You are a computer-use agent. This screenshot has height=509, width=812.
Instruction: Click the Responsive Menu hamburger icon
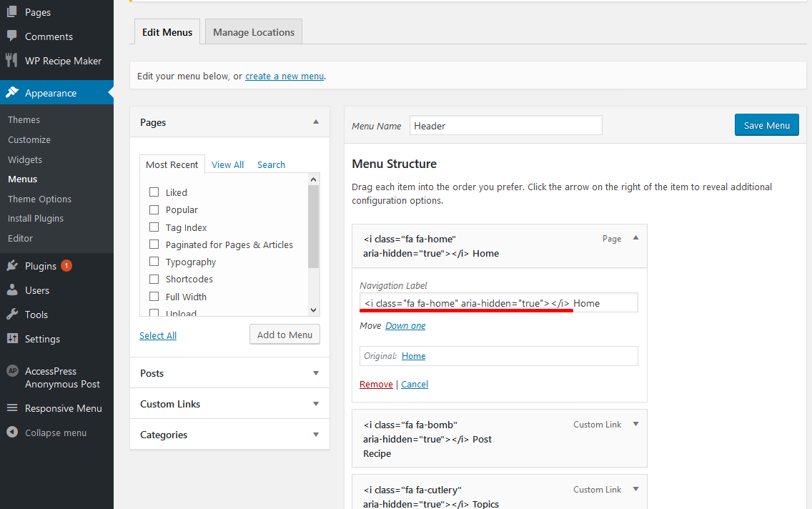12,408
